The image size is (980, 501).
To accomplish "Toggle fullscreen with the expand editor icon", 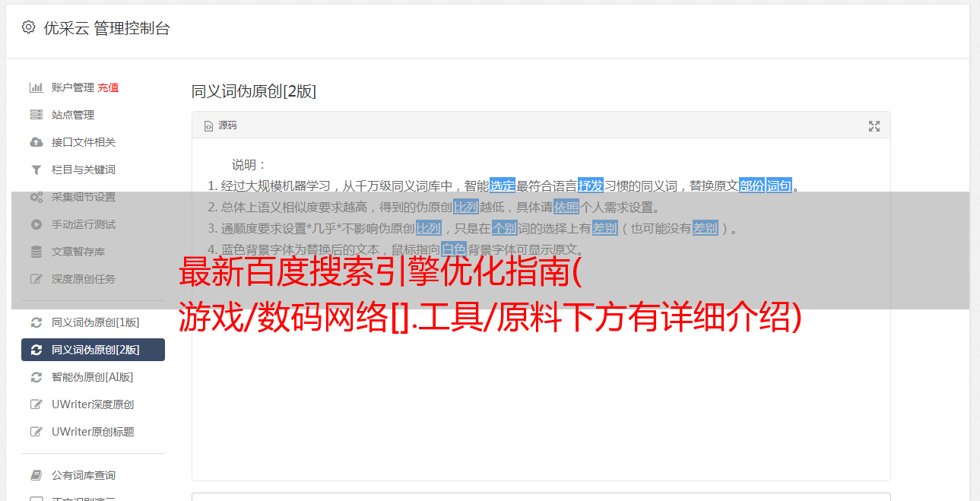I will pyautogui.click(x=874, y=126).
